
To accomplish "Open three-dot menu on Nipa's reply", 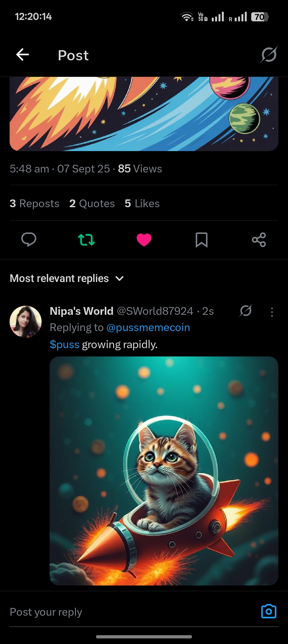I will coord(272,312).
